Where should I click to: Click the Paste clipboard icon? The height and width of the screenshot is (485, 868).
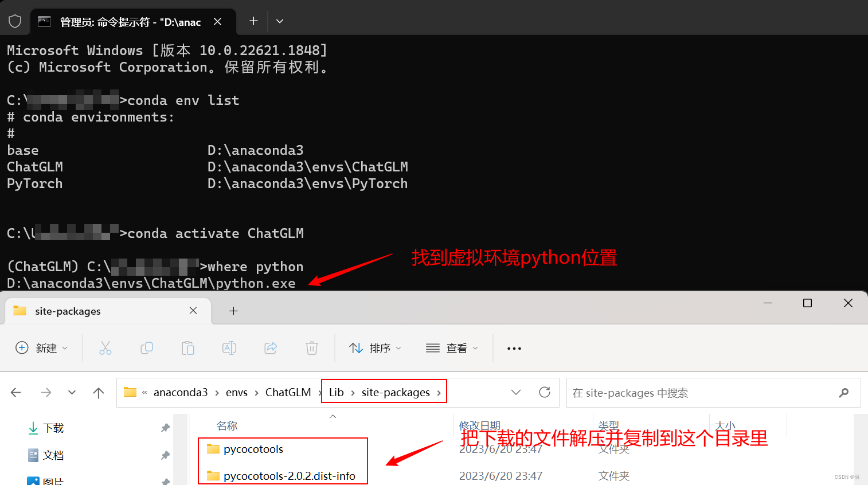[188, 348]
